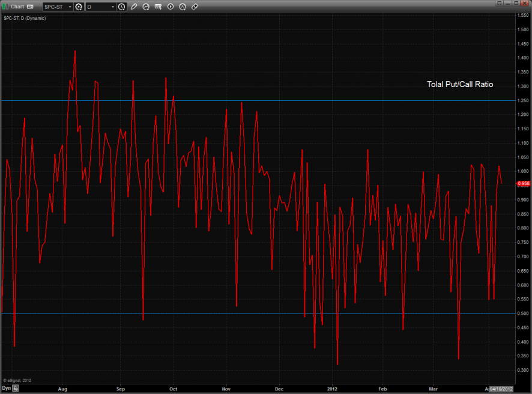Open the symbol settings gear icon
The image size is (532, 394).
[78, 7]
